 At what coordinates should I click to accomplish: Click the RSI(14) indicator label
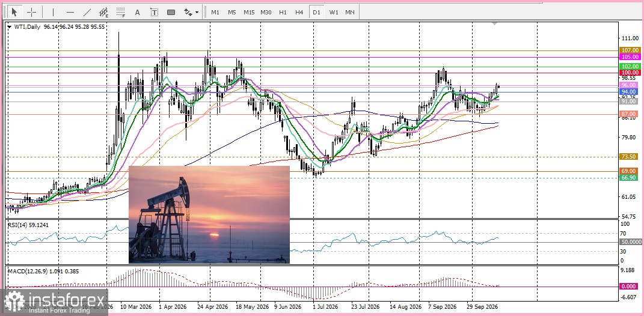pyautogui.click(x=29, y=225)
